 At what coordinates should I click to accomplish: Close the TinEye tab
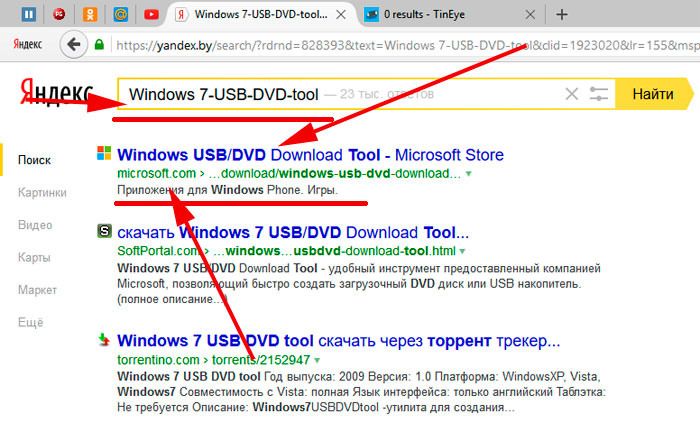click(x=530, y=15)
